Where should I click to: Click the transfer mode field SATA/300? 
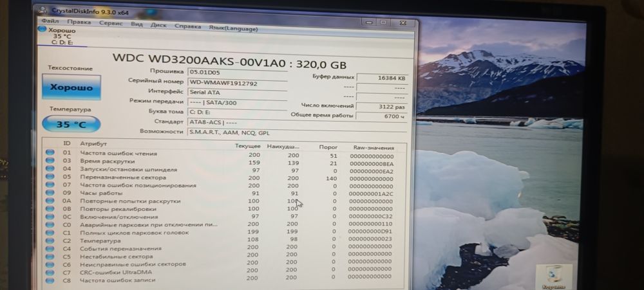click(x=237, y=102)
